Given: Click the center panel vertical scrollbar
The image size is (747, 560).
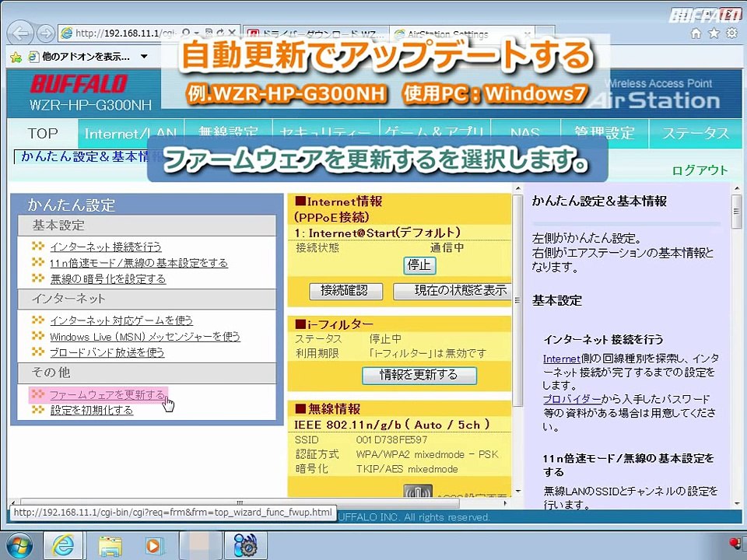Looking at the screenshot, I should (x=517, y=300).
